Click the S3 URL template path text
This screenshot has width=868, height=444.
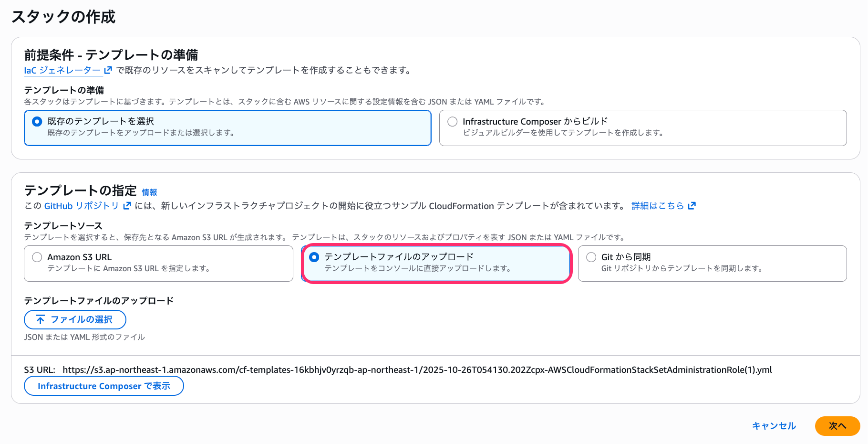417,370
